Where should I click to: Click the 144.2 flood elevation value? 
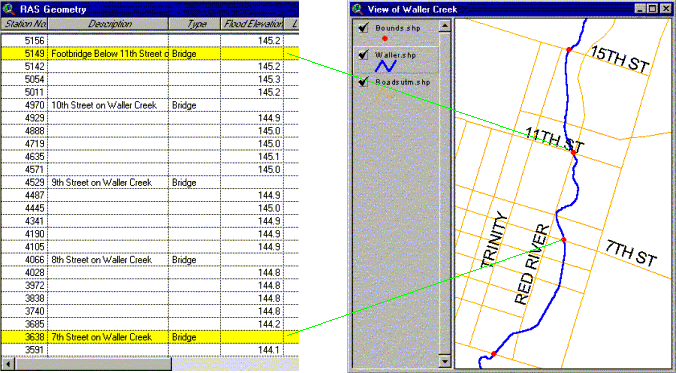pos(269,324)
